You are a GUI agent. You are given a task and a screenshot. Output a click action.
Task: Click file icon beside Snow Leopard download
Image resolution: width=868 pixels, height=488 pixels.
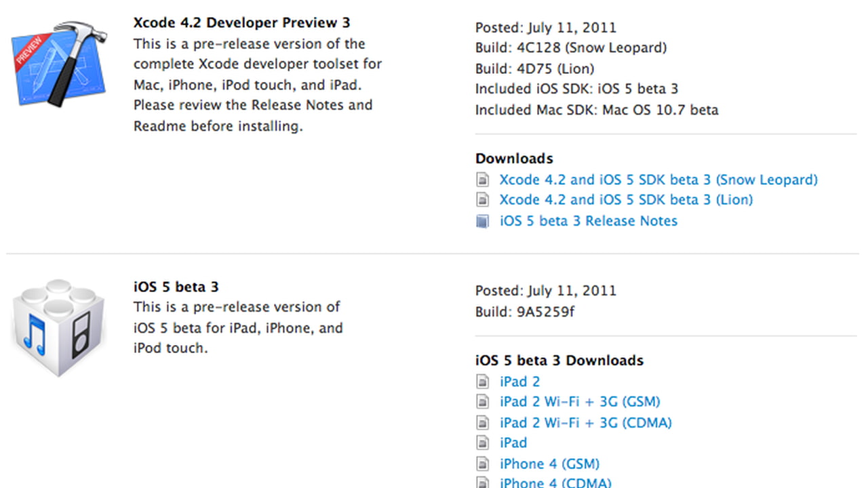point(482,180)
